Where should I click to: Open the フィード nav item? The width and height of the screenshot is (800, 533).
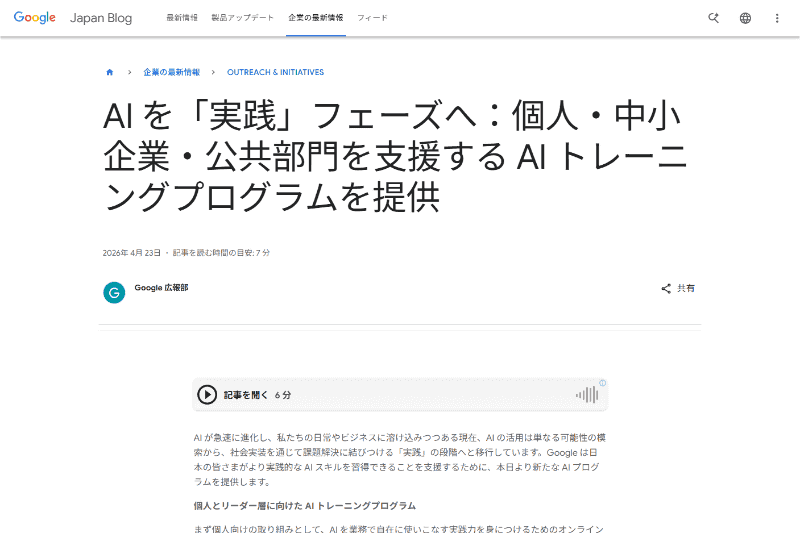pos(372,18)
